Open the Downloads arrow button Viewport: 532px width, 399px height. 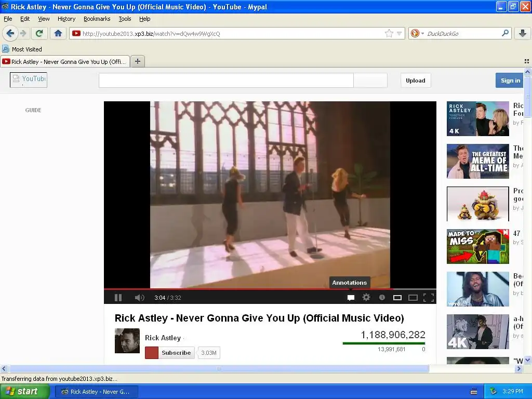[x=523, y=33]
